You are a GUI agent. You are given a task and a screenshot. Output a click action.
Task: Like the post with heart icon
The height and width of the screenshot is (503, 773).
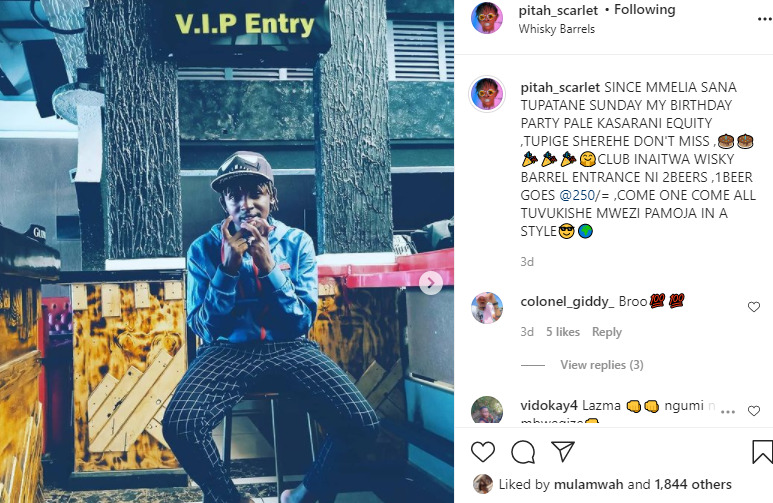coord(483,452)
